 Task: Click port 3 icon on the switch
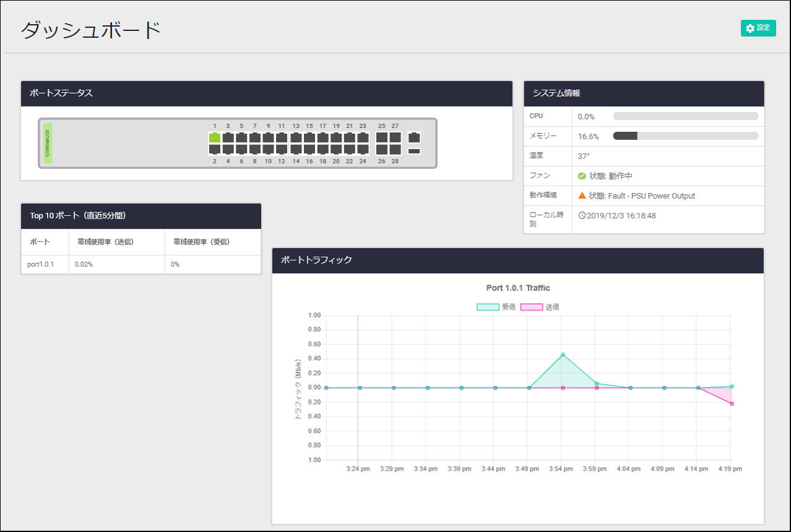coord(228,137)
